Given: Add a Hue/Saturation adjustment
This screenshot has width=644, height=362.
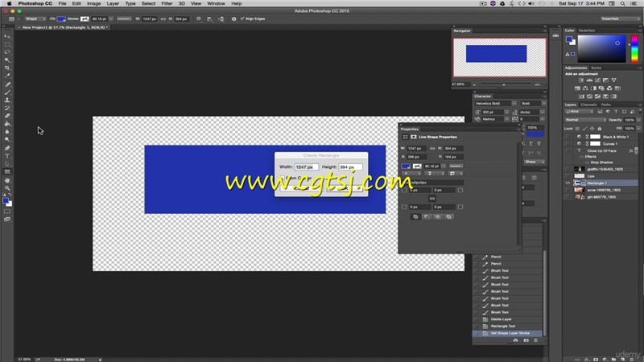Looking at the screenshot, I should pos(577,88).
